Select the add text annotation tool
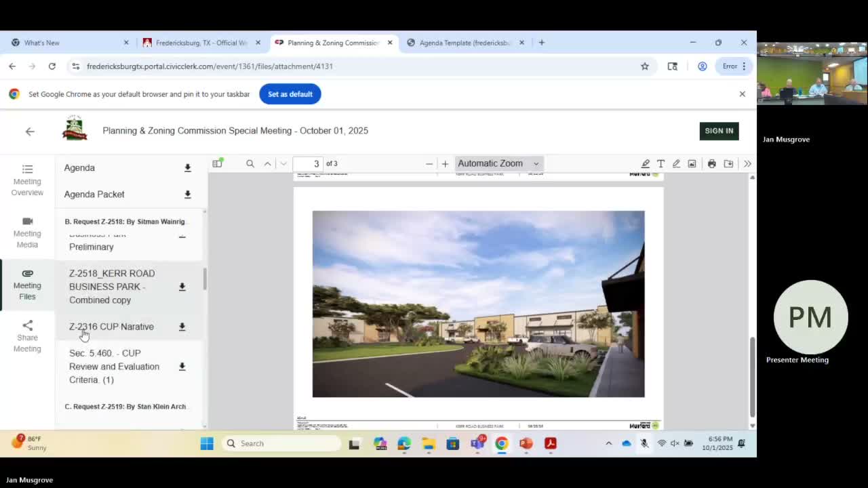868x488 pixels. click(661, 163)
